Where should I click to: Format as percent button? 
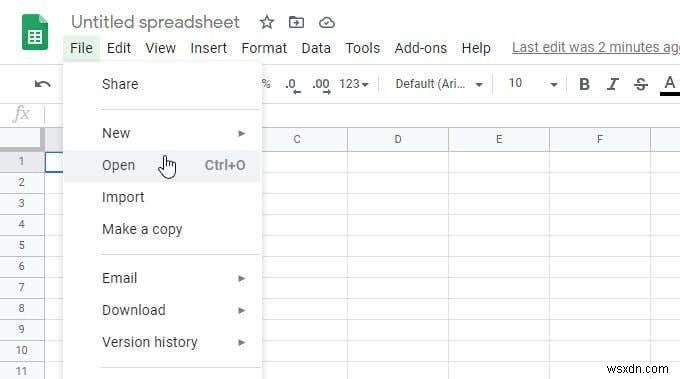click(x=266, y=84)
